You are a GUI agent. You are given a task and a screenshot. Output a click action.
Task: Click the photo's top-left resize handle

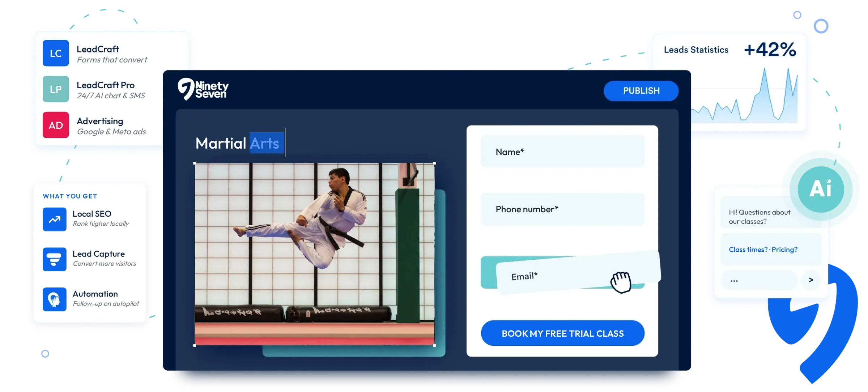click(195, 163)
